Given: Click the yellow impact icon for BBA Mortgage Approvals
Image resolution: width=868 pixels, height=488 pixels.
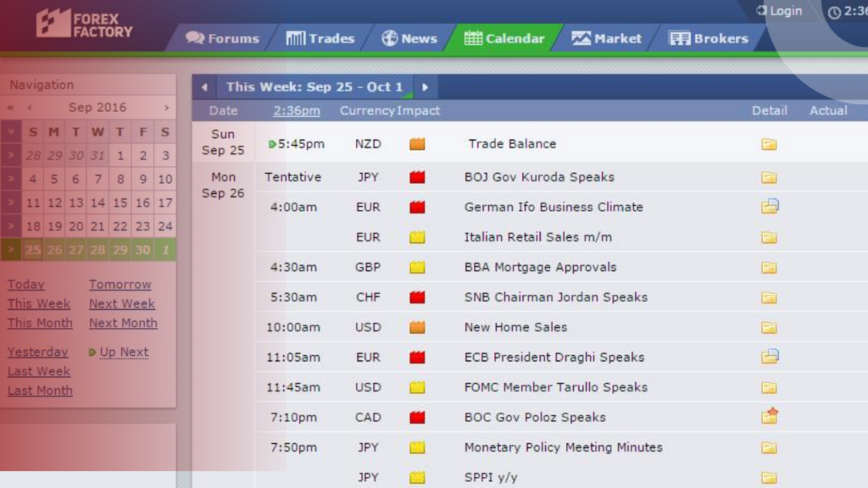Looking at the screenshot, I should coord(417,267).
